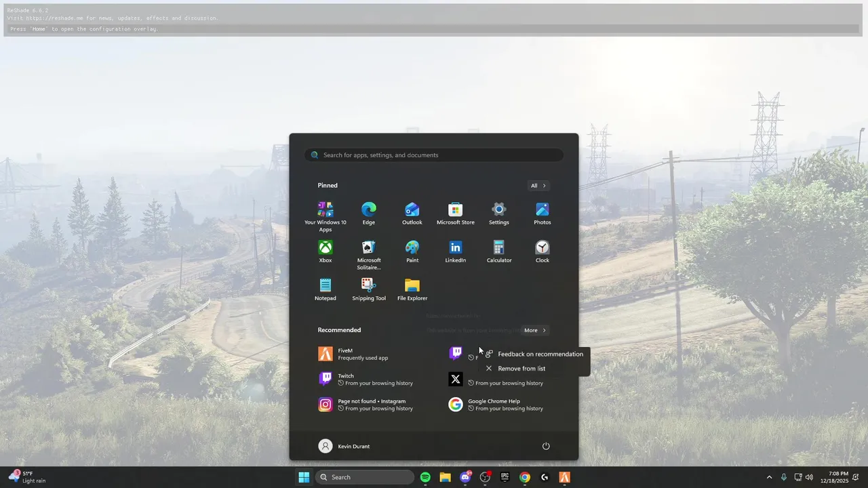This screenshot has height=488, width=868.
Task: Open Calculator pinned app
Action: (499, 251)
